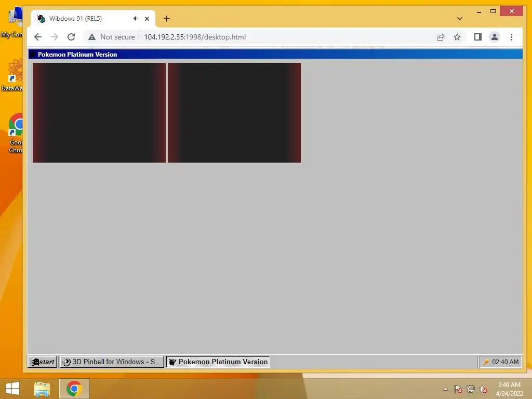Image resolution: width=532 pixels, height=399 pixels.
Task: Open a new tab with the plus button
Action: 167,19
